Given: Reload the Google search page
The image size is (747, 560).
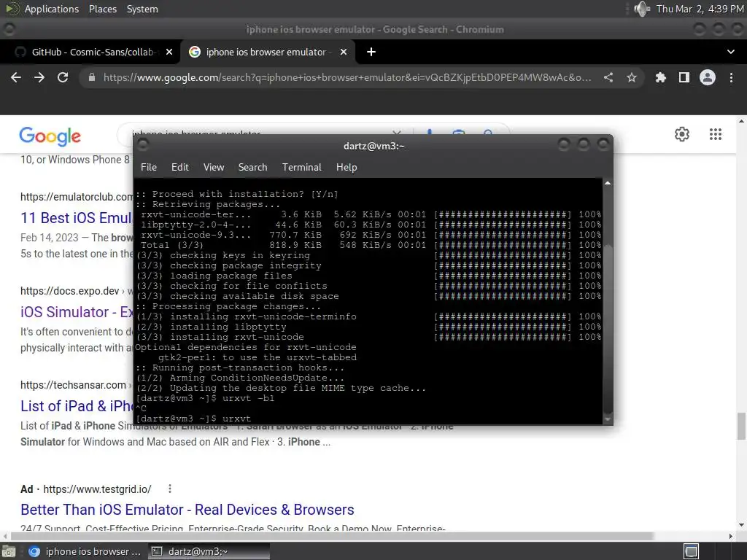Looking at the screenshot, I should 63,77.
